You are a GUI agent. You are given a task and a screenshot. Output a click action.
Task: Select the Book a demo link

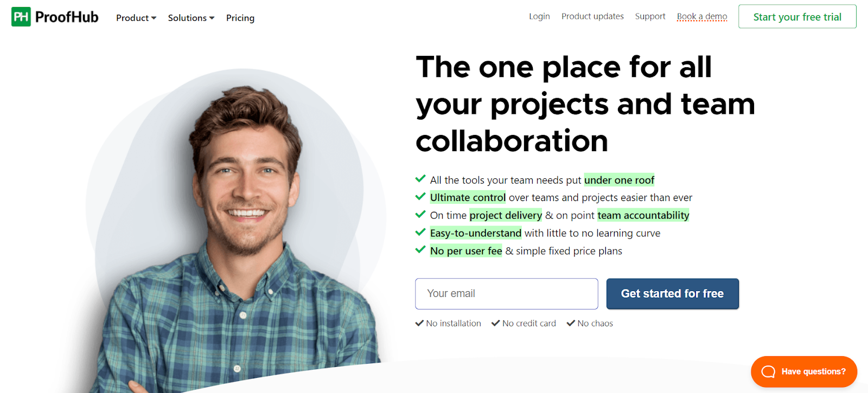[702, 16]
